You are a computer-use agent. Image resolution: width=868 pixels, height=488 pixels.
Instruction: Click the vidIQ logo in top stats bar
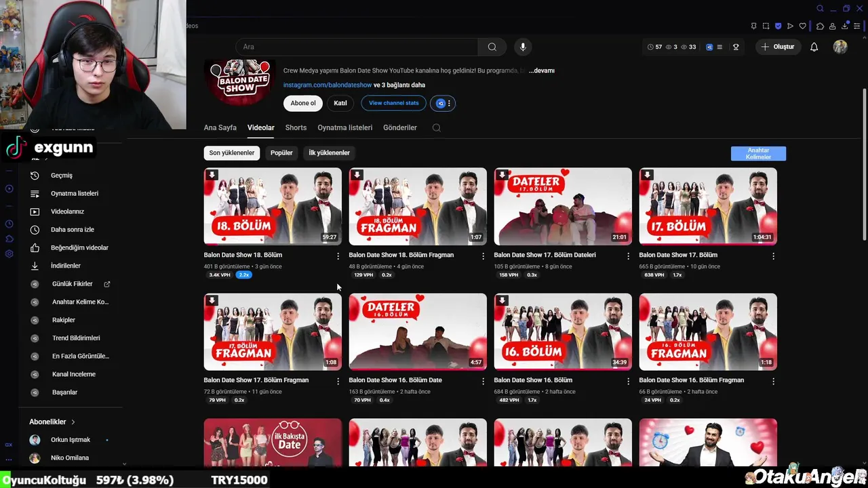pos(709,47)
